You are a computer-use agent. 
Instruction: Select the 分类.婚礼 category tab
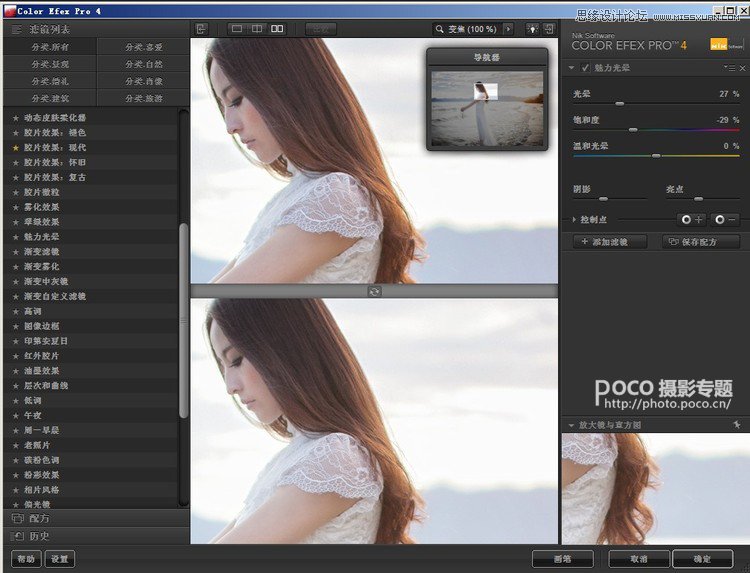point(50,81)
